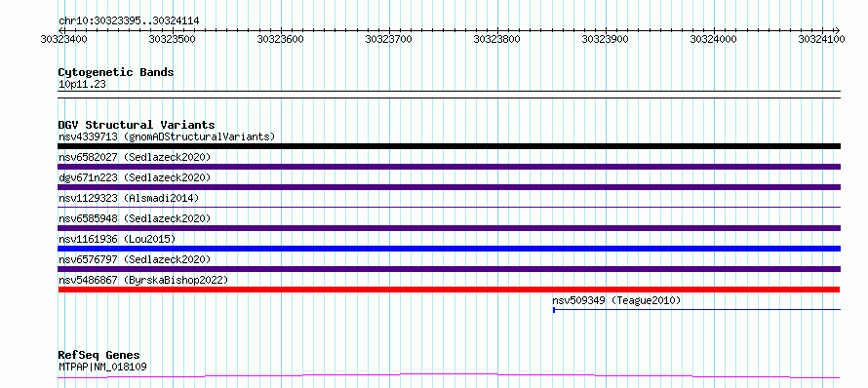Open variant nsv6582027 (Sedlazeck2020) label
Viewport: 868px width, 388px height.
pos(135,157)
